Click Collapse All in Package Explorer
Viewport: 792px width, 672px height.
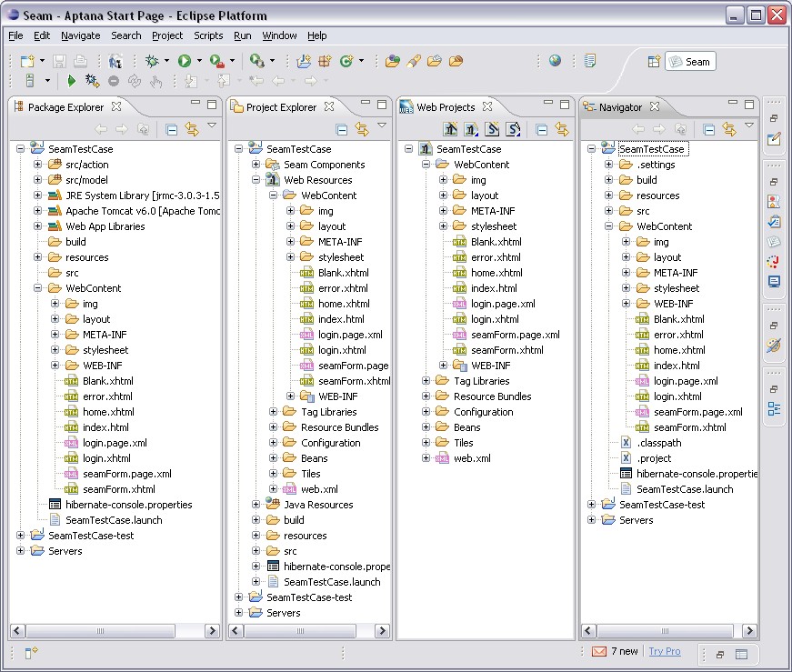point(171,129)
